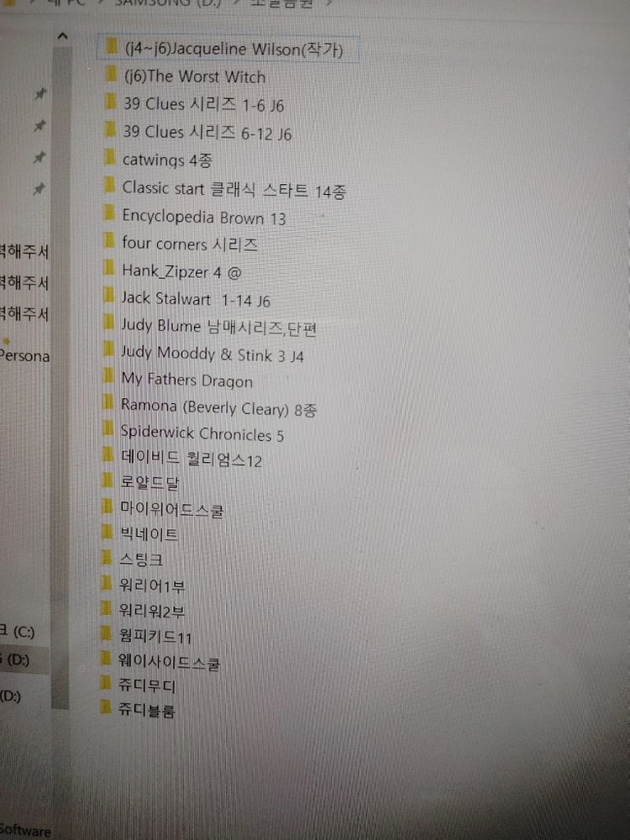The height and width of the screenshot is (840, 630).
Task: Click the 빅네이트 folder icon
Action: pos(107,532)
